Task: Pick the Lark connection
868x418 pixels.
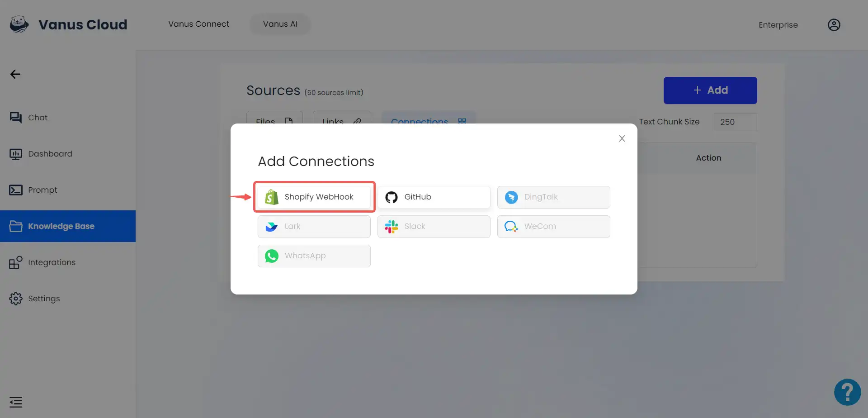Action: 314,227
